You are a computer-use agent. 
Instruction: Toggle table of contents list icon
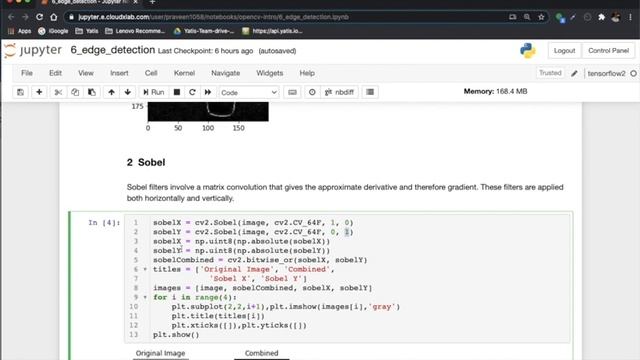click(x=370, y=92)
